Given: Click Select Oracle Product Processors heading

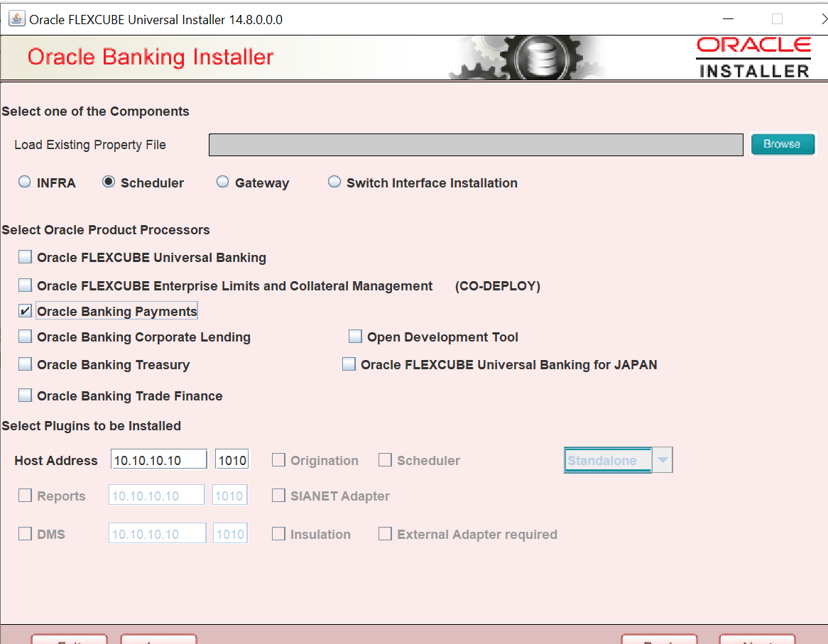Looking at the screenshot, I should 106,229.
